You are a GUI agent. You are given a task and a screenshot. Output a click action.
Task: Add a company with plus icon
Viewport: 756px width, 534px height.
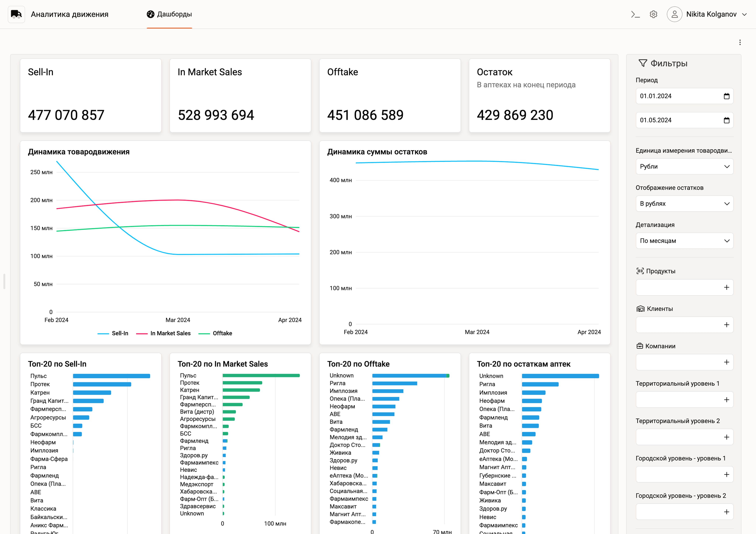(x=726, y=362)
